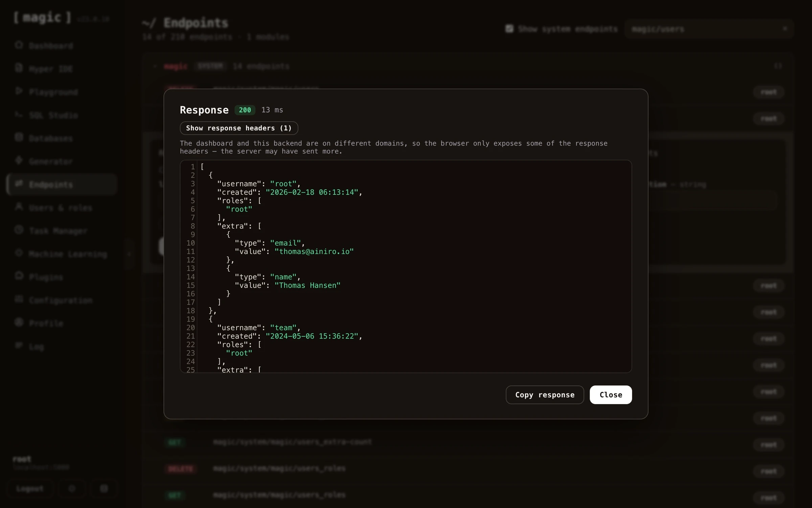Click the 13 ms response time
The height and width of the screenshot is (508, 812).
pyautogui.click(x=272, y=110)
